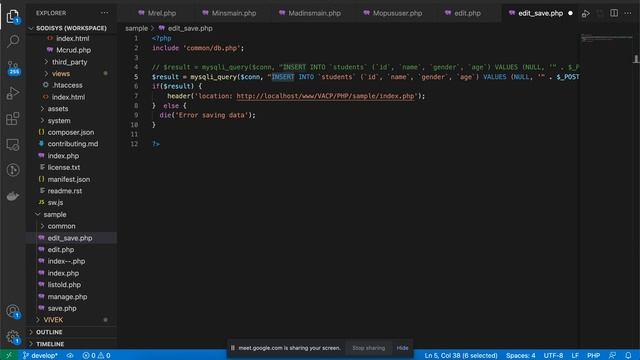Change end of line sequence LF
The image size is (640, 360).
(575, 355)
